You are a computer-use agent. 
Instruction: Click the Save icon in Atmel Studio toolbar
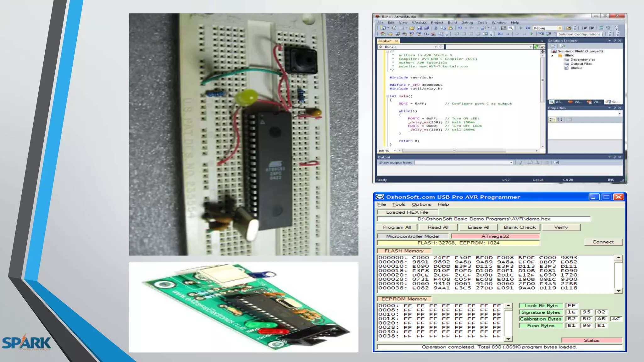[419, 28]
